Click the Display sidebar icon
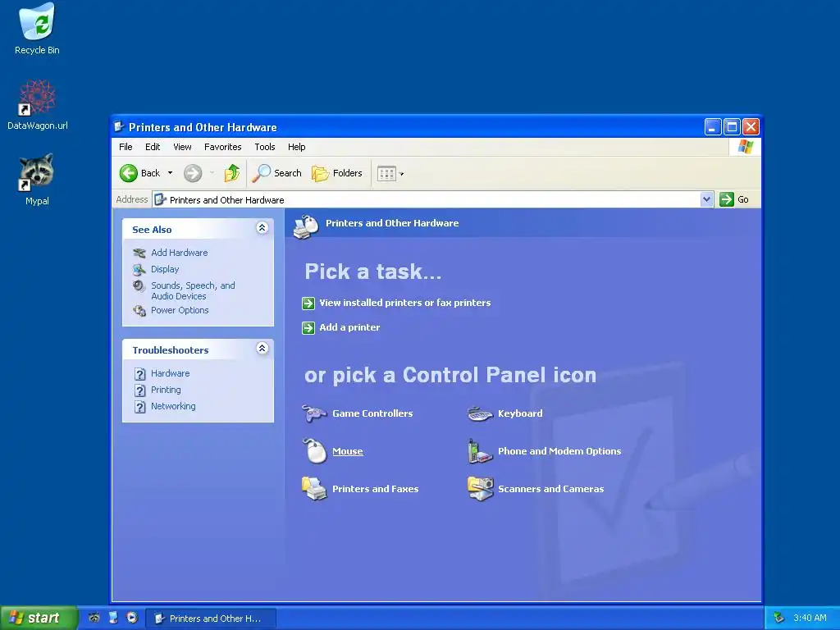Screen dimensions: 840x630 pos(139,269)
